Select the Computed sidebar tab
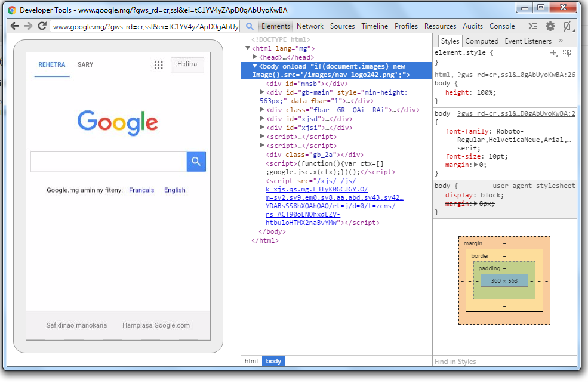The height and width of the screenshot is (383, 588). click(482, 41)
